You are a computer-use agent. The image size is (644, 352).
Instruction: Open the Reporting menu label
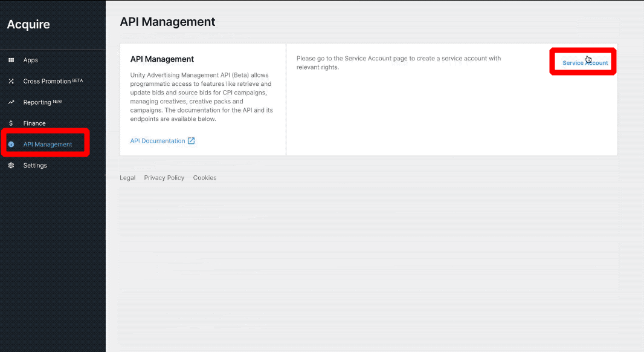tap(37, 102)
